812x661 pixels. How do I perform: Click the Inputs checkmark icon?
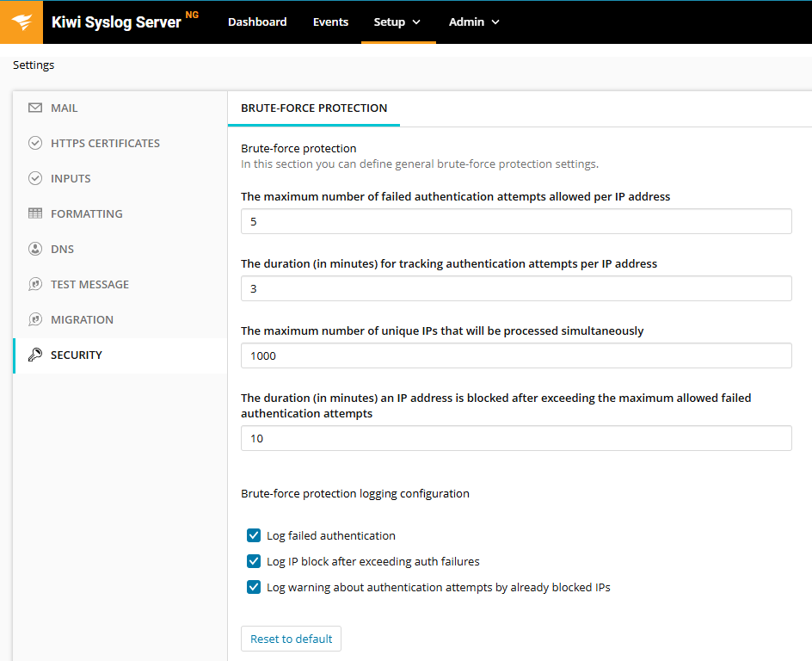(x=35, y=179)
